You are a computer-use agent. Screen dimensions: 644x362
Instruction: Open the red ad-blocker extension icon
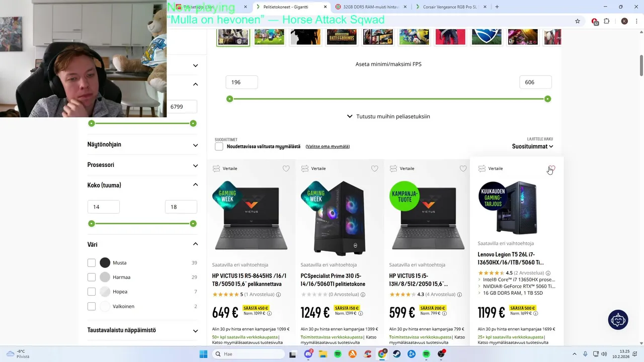(x=595, y=21)
